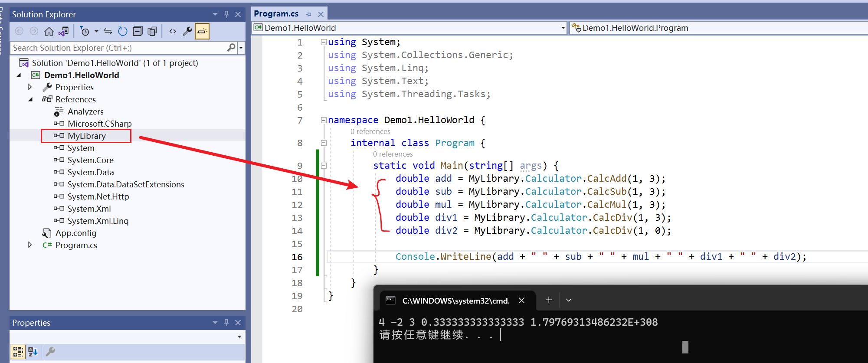Select the Analyzers item under References
This screenshot has height=363, width=868.
(85, 111)
